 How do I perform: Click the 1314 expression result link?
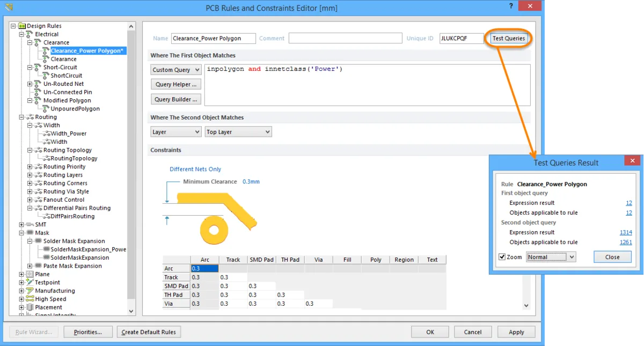click(625, 232)
